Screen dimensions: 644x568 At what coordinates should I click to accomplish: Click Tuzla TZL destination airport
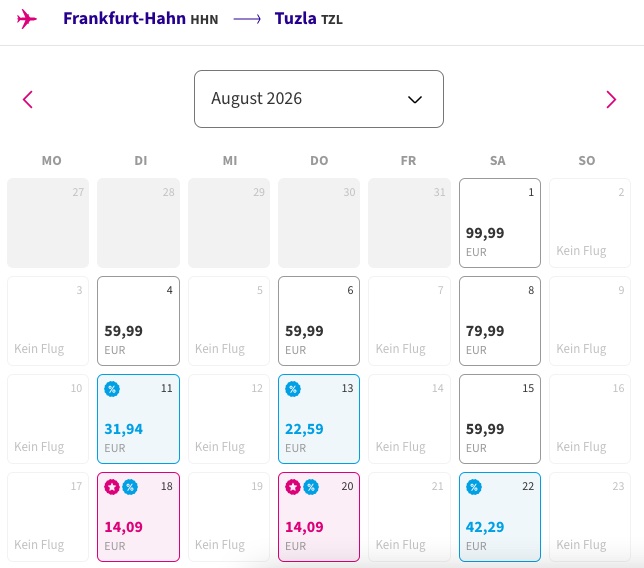[308, 18]
